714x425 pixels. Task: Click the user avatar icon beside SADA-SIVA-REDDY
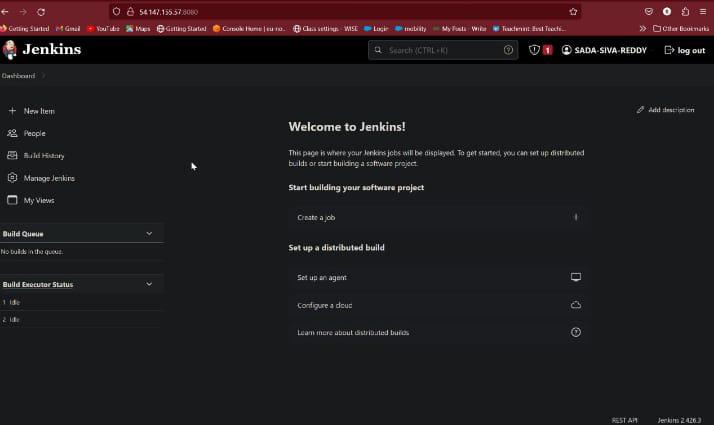tap(566, 50)
